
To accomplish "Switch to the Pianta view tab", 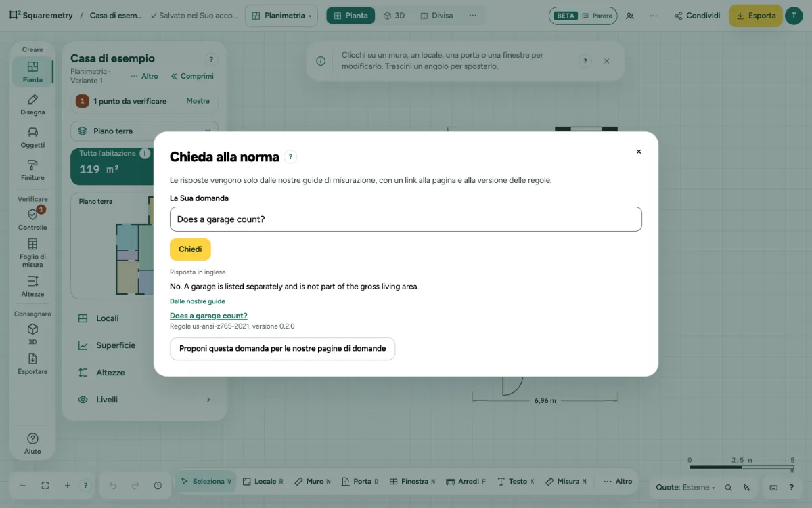I will point(351,16).
